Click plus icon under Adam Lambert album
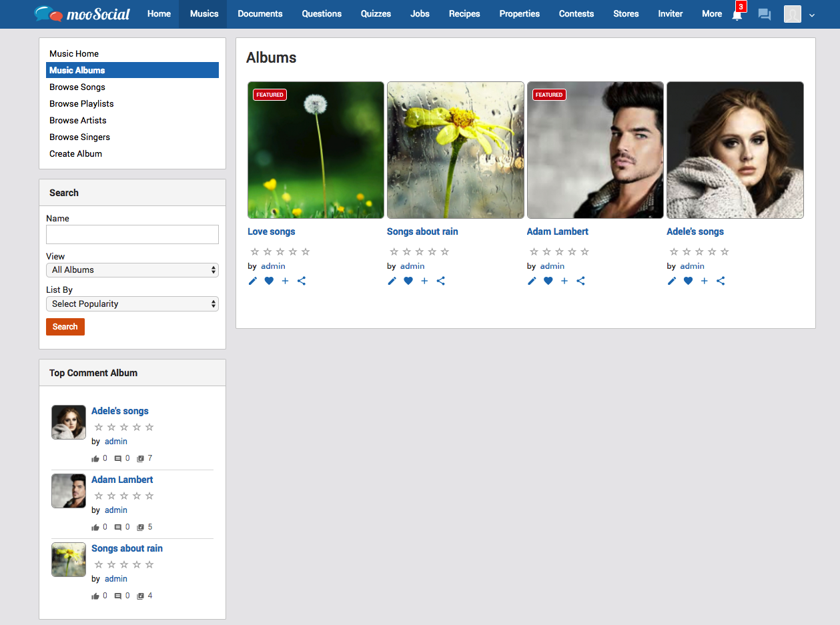 (564, 281)
